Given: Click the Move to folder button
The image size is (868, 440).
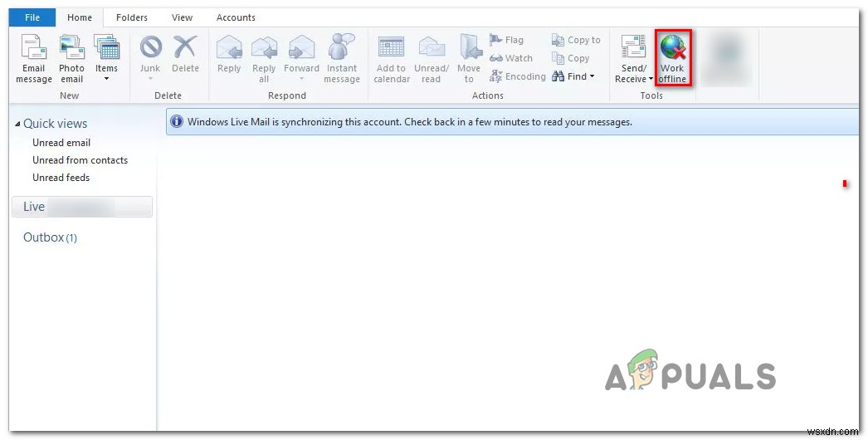Looking at the screenshot, I should click(x=469, y=59).
